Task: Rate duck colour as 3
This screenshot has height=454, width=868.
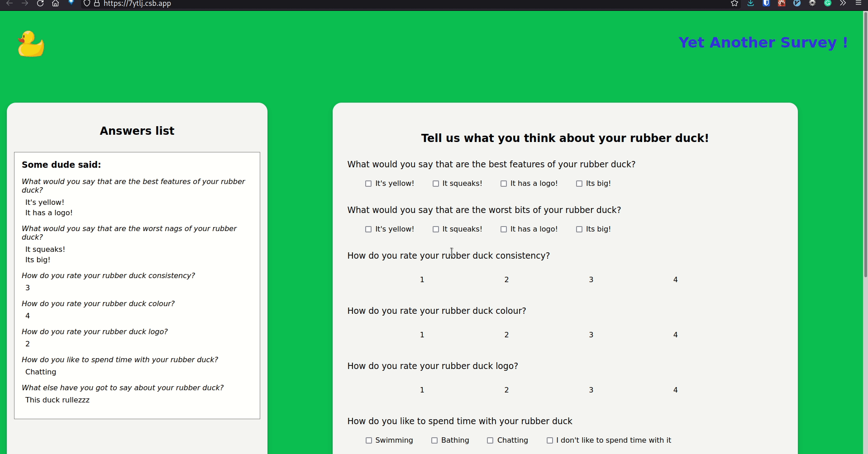Action: [x=591, y=335]
